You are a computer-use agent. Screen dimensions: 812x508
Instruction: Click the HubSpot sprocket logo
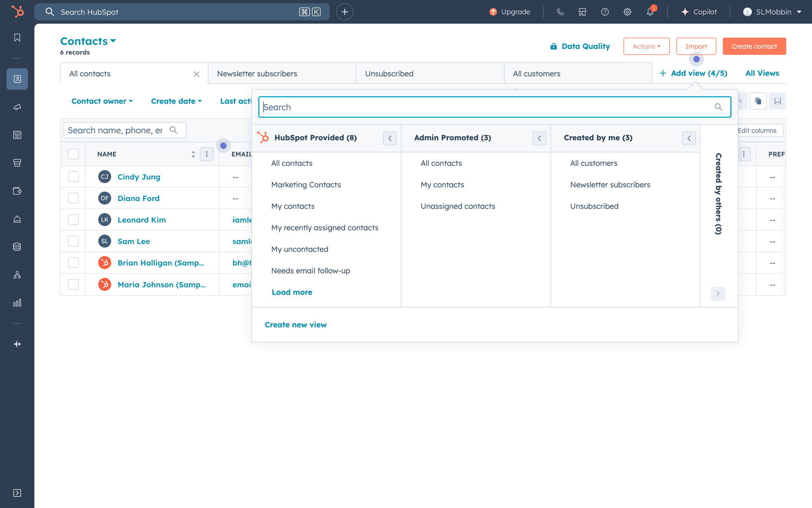coord(17,11)
